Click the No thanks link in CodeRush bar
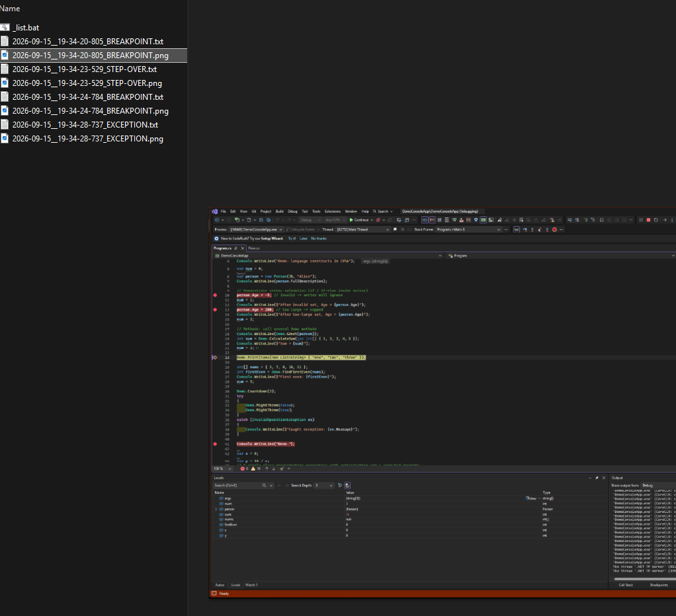This screenshot has width=676, height=616. click(x=319, y=239)
